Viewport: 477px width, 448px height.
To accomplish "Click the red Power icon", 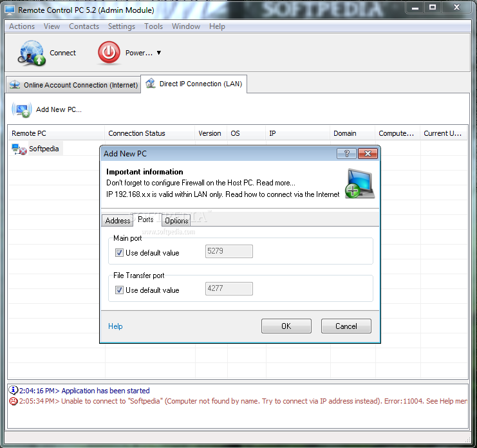I will [x=109, y=53].
